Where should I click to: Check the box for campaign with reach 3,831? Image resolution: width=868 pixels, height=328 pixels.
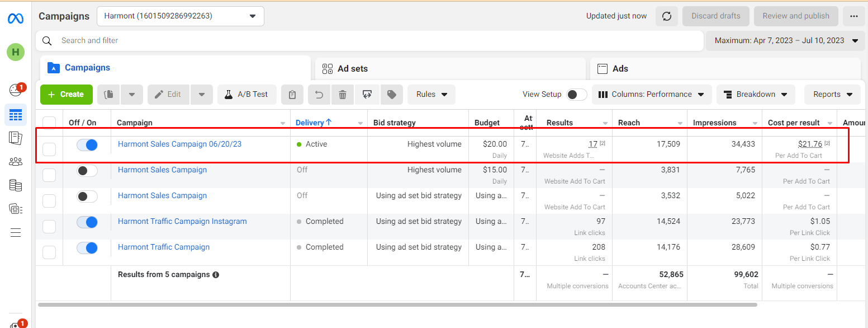pos(49,175)
